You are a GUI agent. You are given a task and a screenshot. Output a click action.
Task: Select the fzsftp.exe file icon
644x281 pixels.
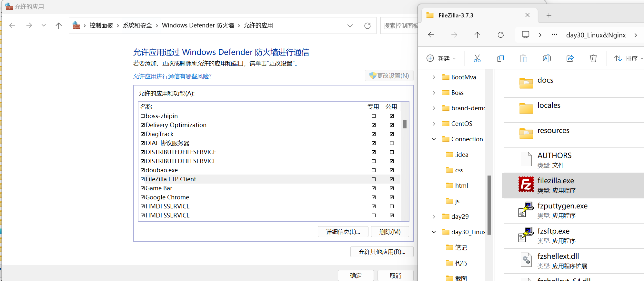point(526,235)
